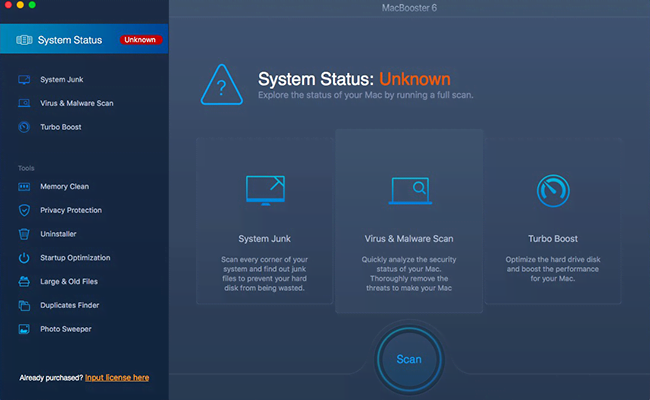Click the Uninstaller trash icon
650x400 pixels.
coord(24,234)
